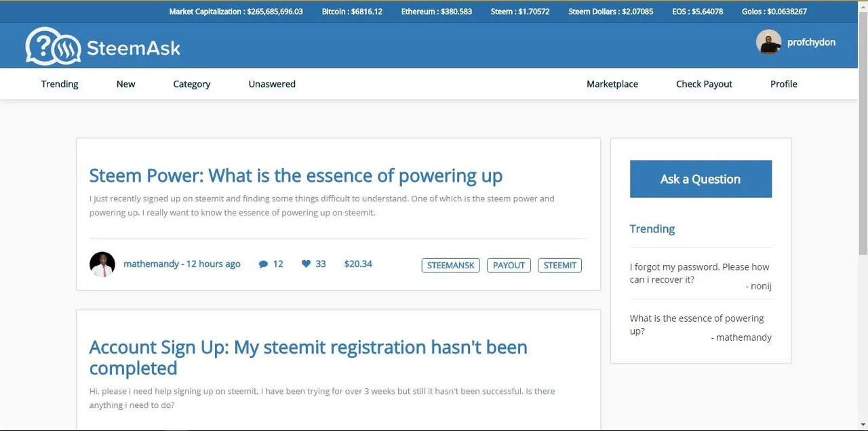Viewport: 868px width, 431px height.
Task: Click the '- mathemandy' sidebar author text
Action: (x=741, y=337)
